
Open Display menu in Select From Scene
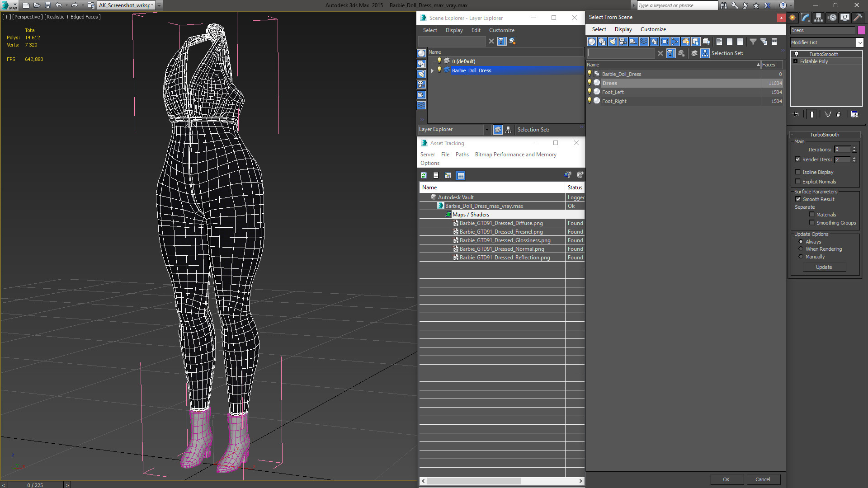pyautogui.click(x=623, y=29)
